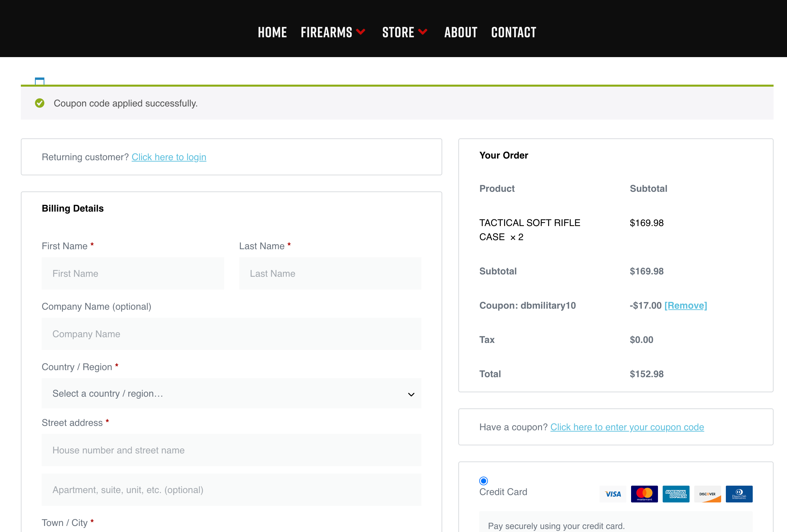Select the Credit Card payment radio button

coord(483,481)
